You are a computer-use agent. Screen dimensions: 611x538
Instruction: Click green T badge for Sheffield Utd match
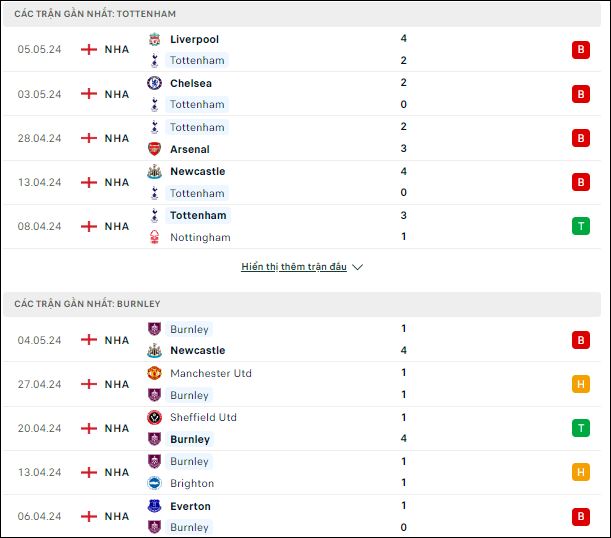pos(581,428)
